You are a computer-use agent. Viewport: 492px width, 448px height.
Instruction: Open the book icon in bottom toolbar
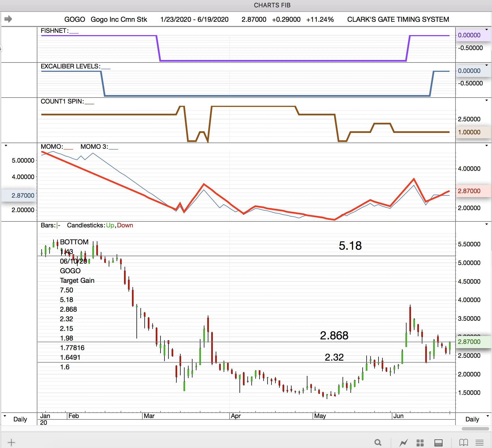(x=463, y=442)
